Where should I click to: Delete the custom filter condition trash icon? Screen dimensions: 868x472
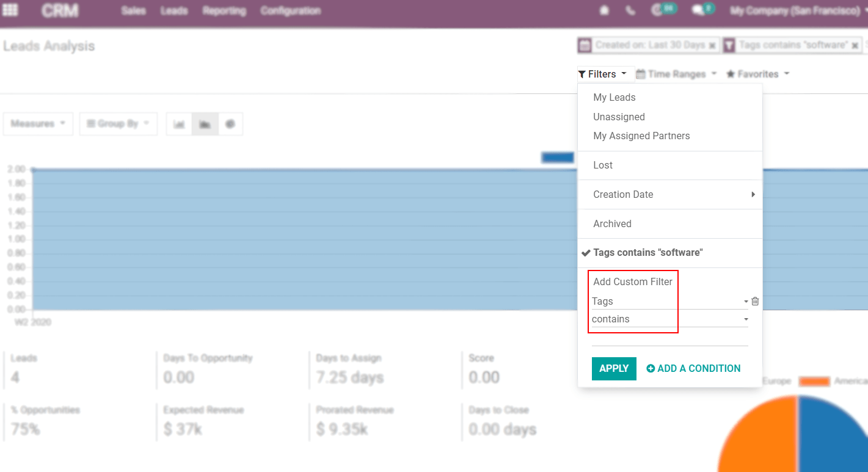[755, 301]
